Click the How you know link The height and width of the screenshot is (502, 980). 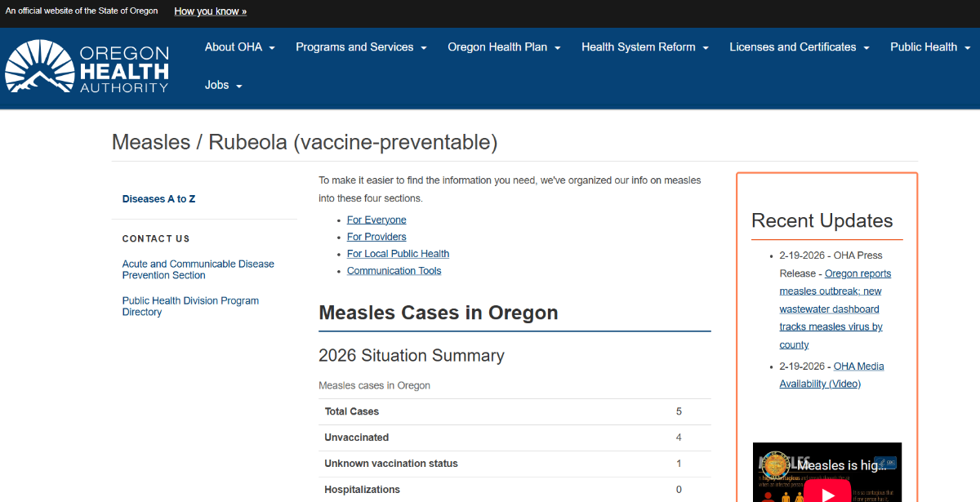(x=210, y=11)
